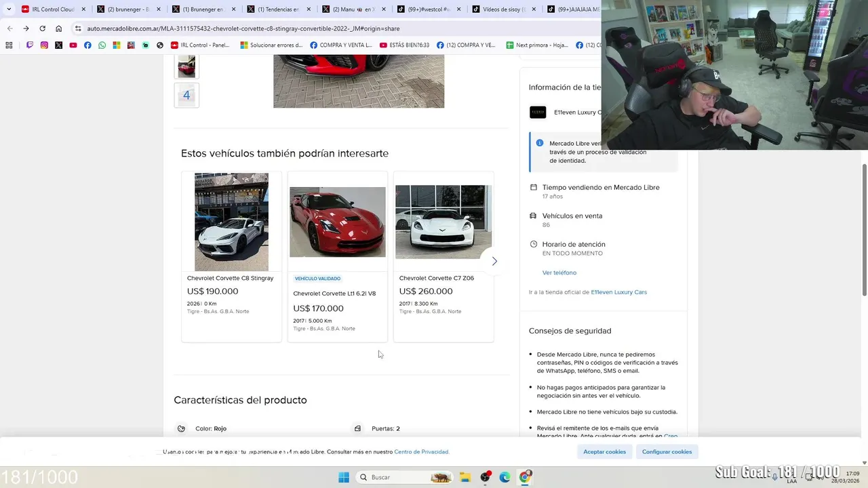Close the (1) Tendencias en tab
Screen dimensions: 868x488
pyautogui.click(x=308, y=9)
